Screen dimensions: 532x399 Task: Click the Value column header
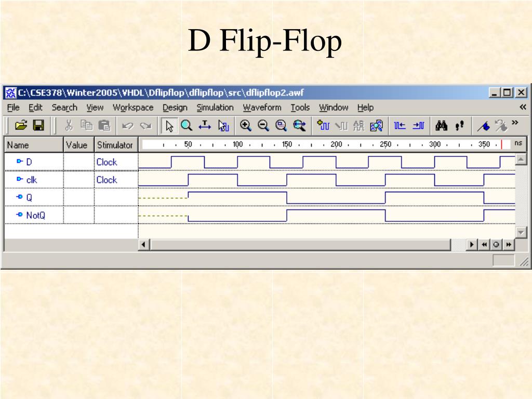click(78, 145)
